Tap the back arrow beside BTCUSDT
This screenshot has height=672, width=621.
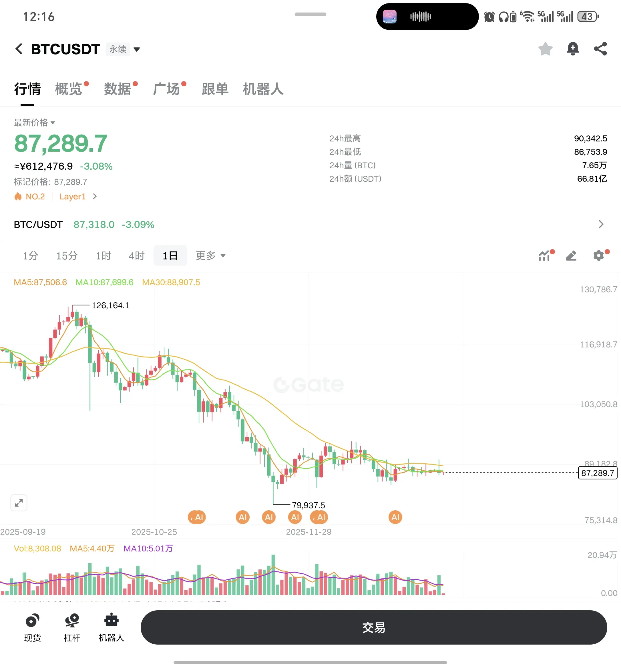19,49
